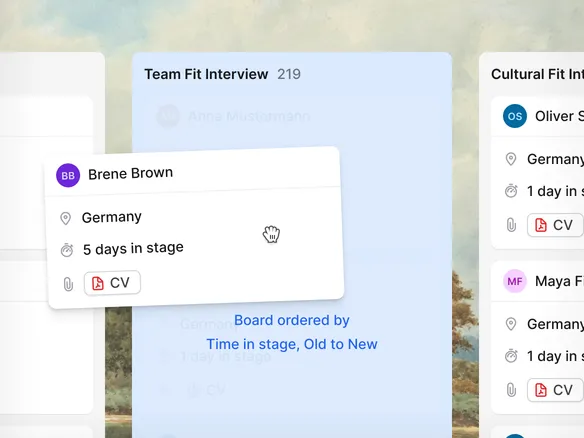Open Brene Brown's CV attachment
Image resolution: width=584 pixels, height=438 pixels.
[x=112, y=283]
